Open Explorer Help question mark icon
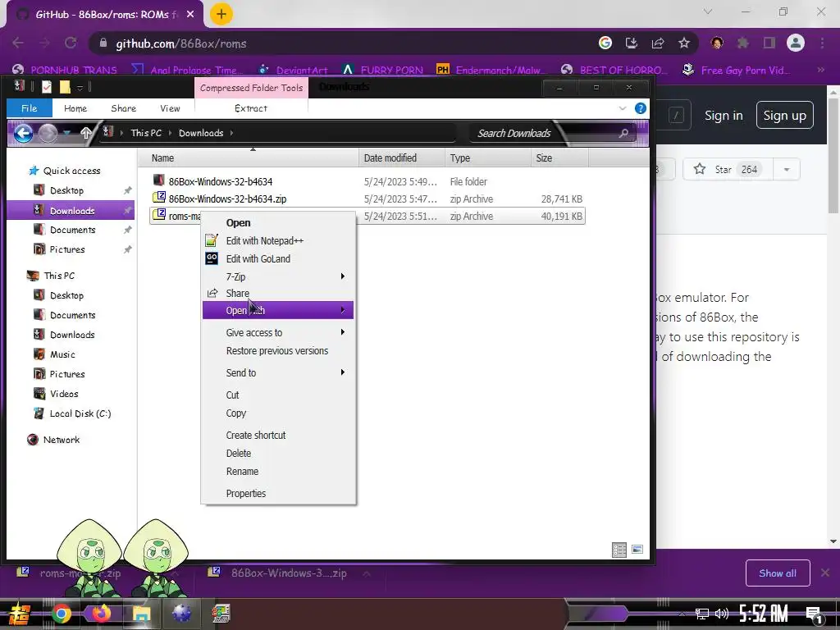 pyautogui.click(x=640, y=108)
